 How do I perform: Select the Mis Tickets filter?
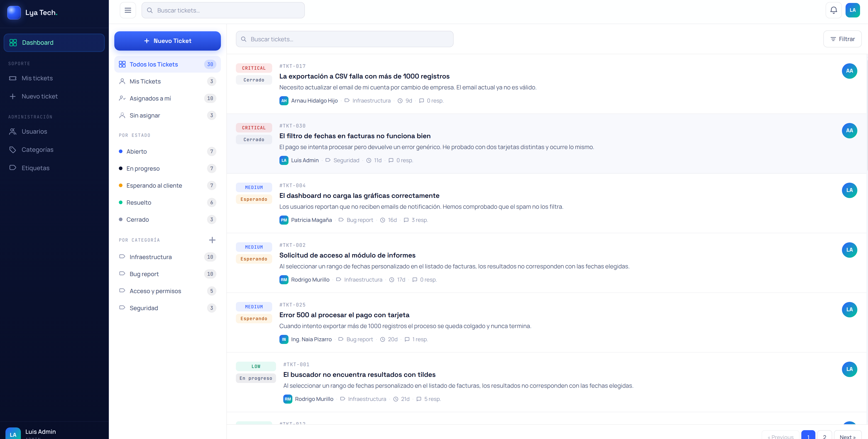[167, 81]
